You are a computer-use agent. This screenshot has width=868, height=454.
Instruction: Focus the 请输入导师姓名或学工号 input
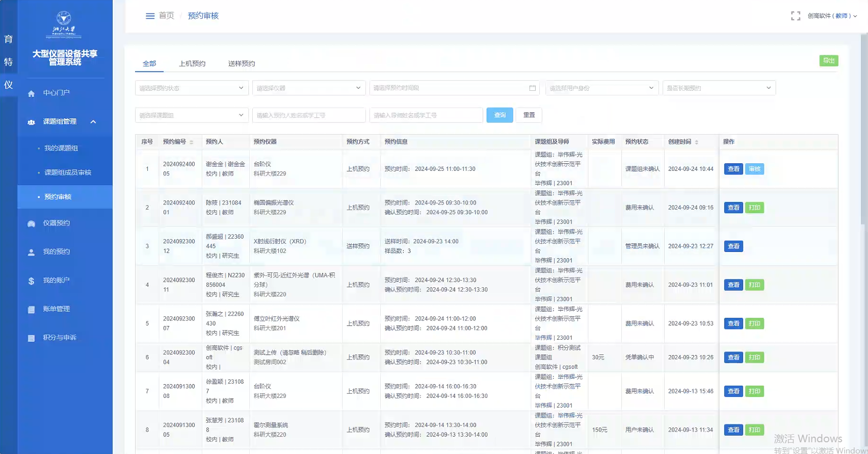coord(426,115)
